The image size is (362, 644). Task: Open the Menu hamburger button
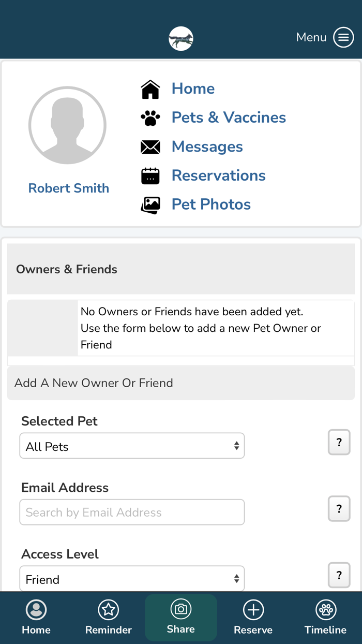[x=343, y=37]
